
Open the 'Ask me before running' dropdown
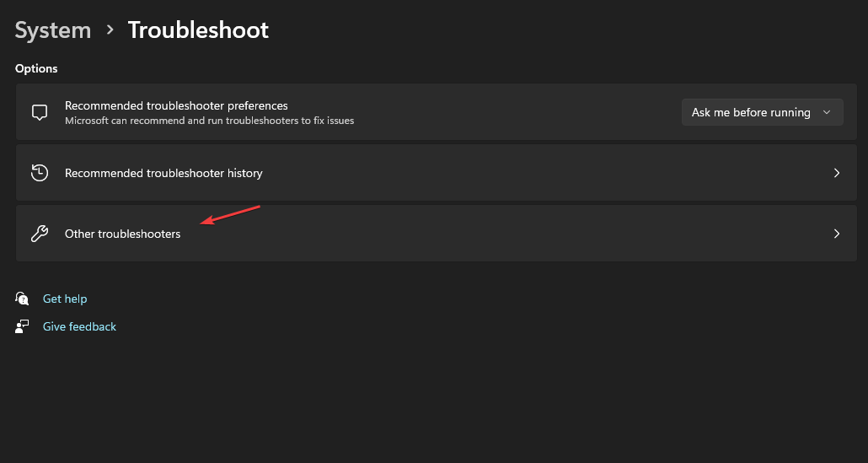coord(763,112)
